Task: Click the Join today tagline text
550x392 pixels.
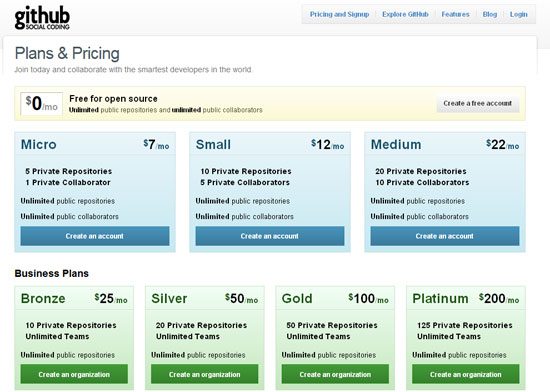Action: coord(133,69)
